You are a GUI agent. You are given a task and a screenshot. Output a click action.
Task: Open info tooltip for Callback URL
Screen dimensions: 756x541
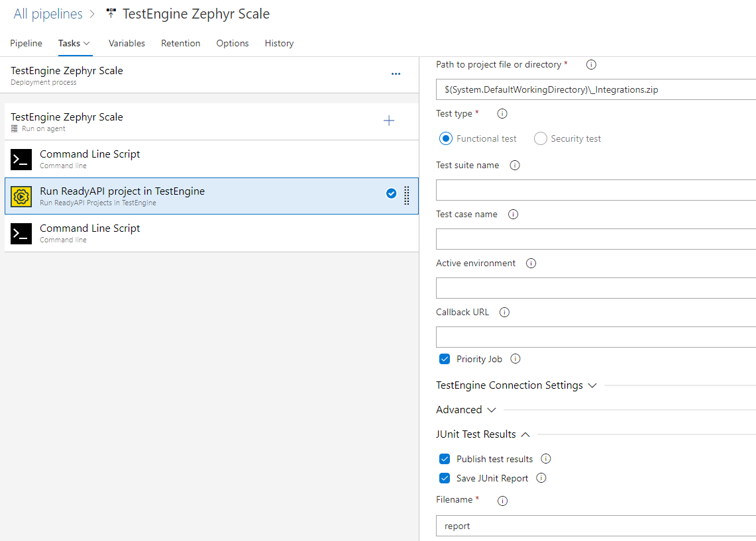[x=504, y=312]
